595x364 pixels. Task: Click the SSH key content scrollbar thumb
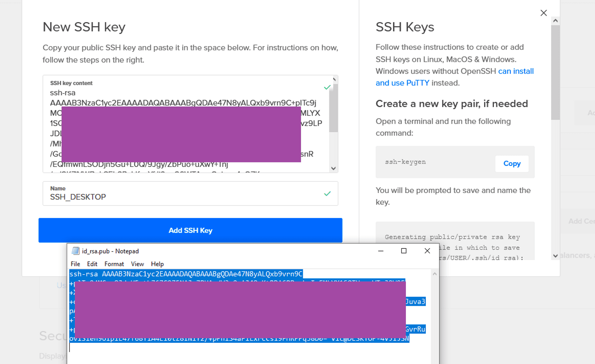[x=333, y=108]
